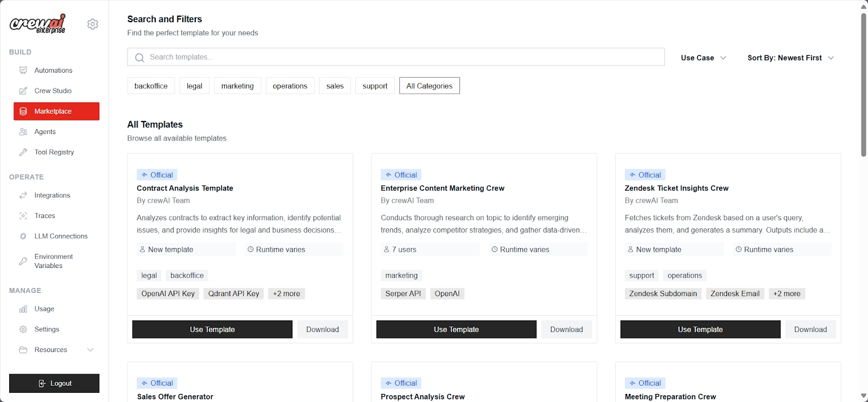Open the Use Case dropdown
This screenshot has height=402, width=868.
click(x=703, y=58)
